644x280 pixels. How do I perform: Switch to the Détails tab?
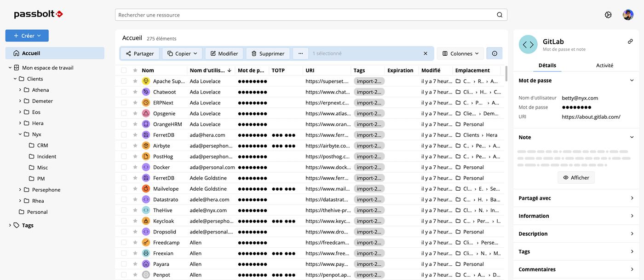pyautogui.click(x=547, y=65)
